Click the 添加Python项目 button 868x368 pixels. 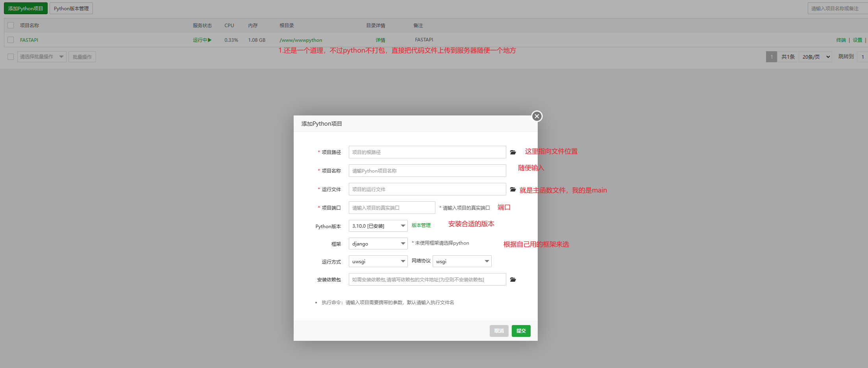tap(26, 8)
